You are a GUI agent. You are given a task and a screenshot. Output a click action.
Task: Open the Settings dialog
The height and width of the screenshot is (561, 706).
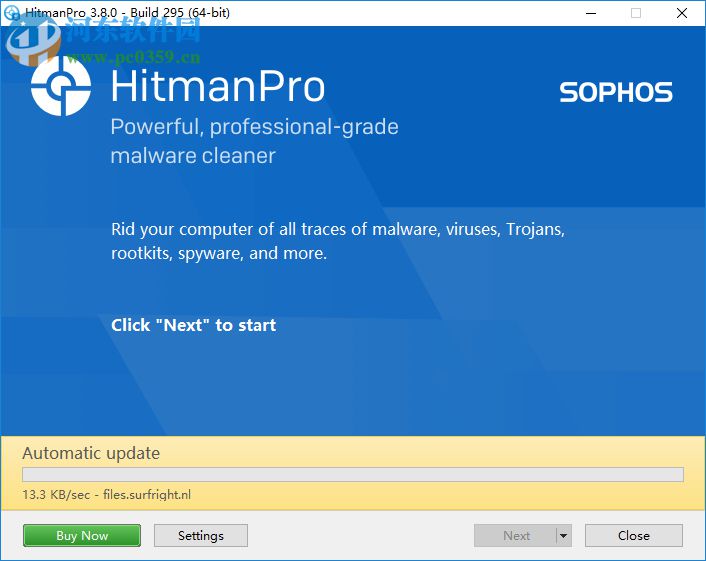201,535
